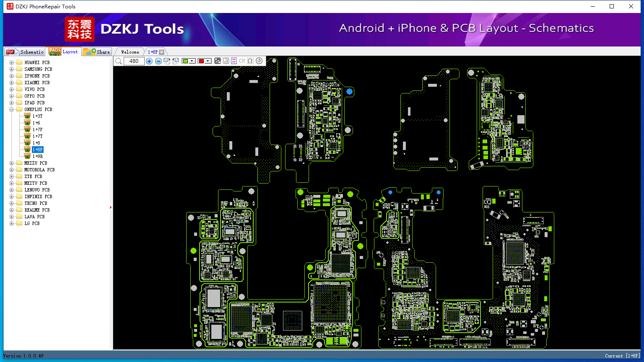Open the 1+9R layout file
The height and width of the screenshot is (362, 644).
38,156
